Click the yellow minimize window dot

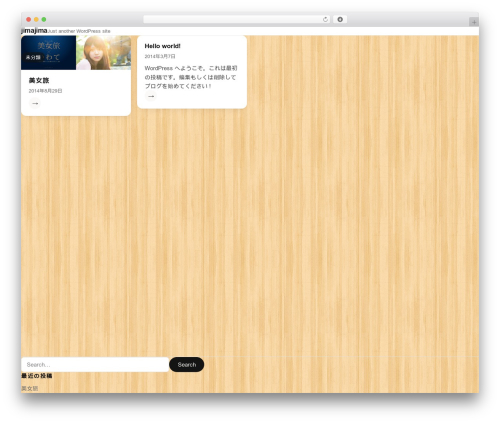(36, 20)
